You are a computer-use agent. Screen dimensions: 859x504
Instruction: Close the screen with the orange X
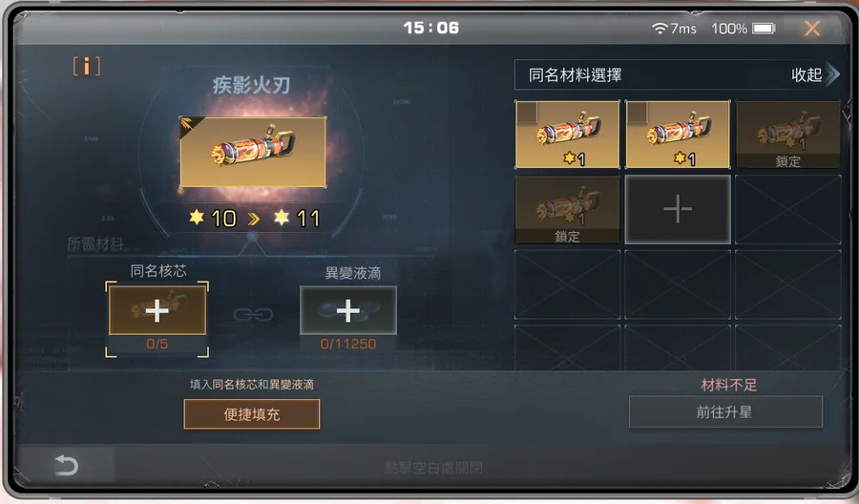tap(812, 29)
